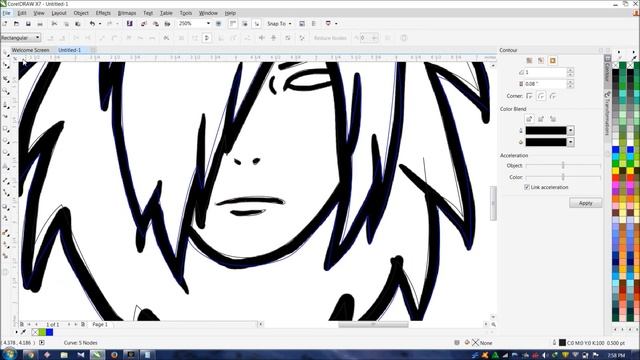Viewport: 640px width, 360px height.
Task: Cut selection with the scissors icon
Action: click(54, 24)
